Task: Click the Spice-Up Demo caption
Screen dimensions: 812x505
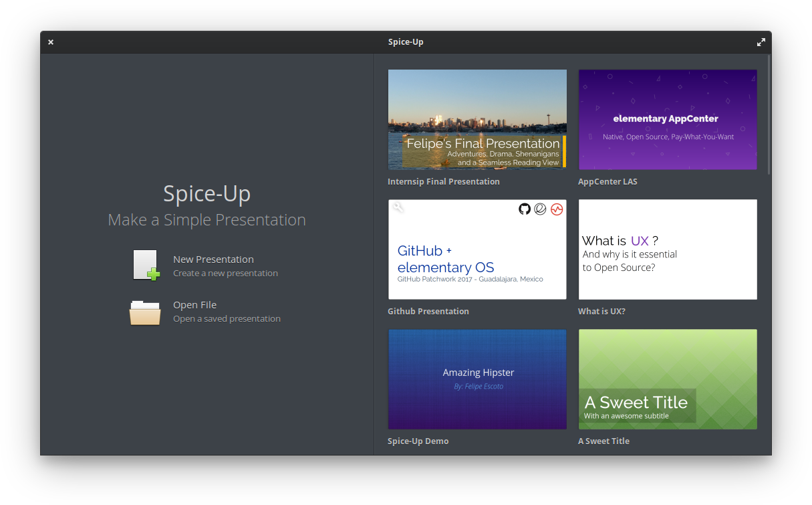Action: tap(418, 441)
